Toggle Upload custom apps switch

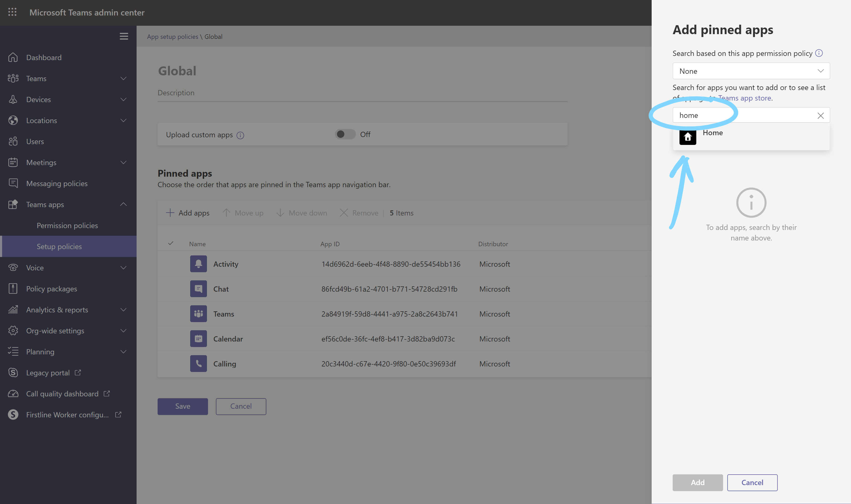345,134
